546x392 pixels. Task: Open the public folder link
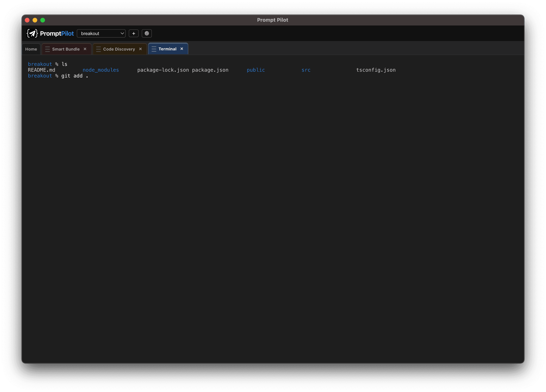point(256,70)
